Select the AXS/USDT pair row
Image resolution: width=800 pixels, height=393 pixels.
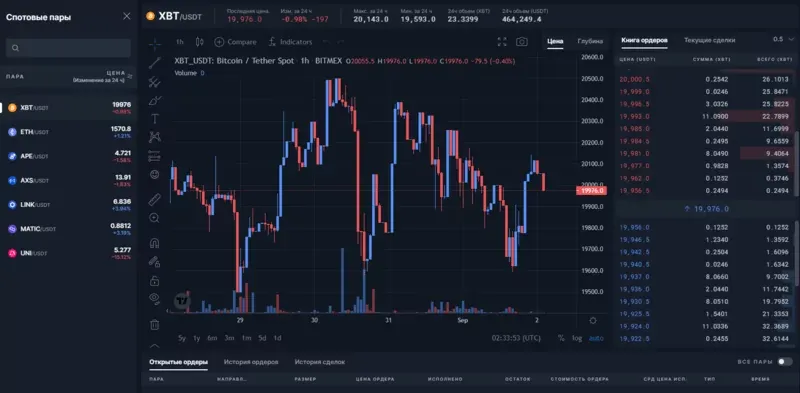point(69,180)
